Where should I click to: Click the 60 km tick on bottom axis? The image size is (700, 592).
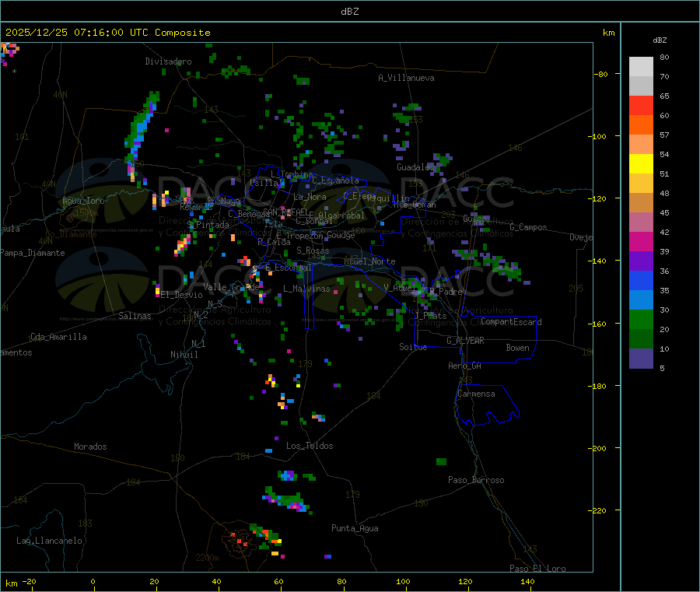click(x=278, y=581)
